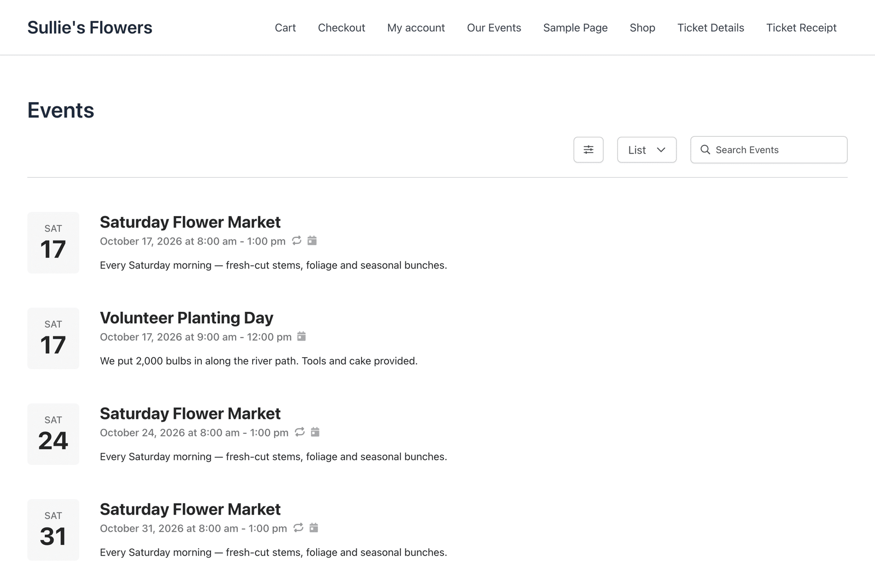Viewport: 875px width, 588px height.
Task: Click the Events page heading
Action: [61, 110]
